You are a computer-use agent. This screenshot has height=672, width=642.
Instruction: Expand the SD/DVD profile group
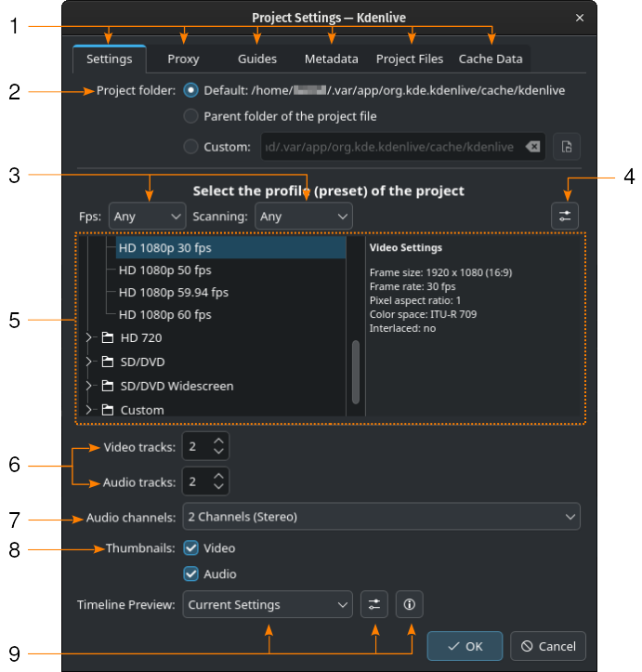88,362
